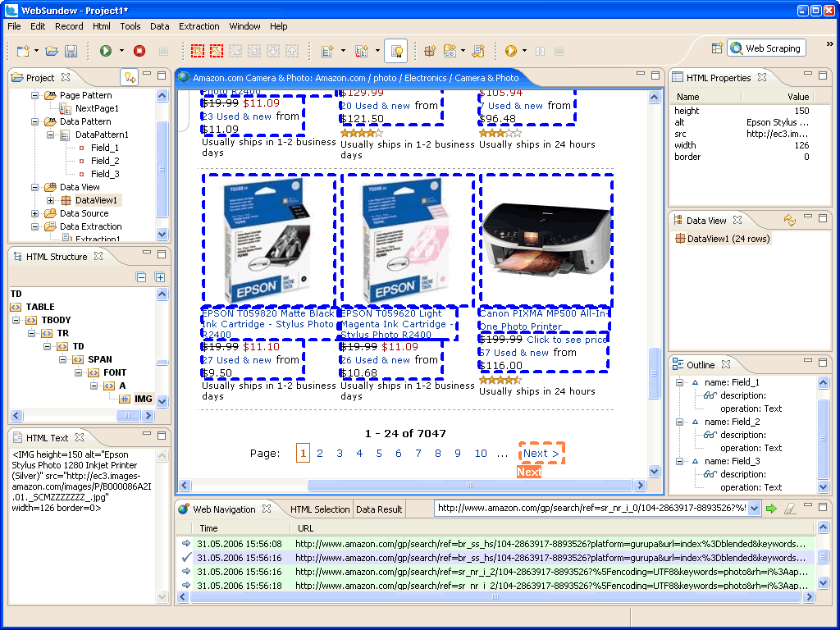Click the eraser clear icon beside URL
The image size is (840, 630).
click(790, 509)
